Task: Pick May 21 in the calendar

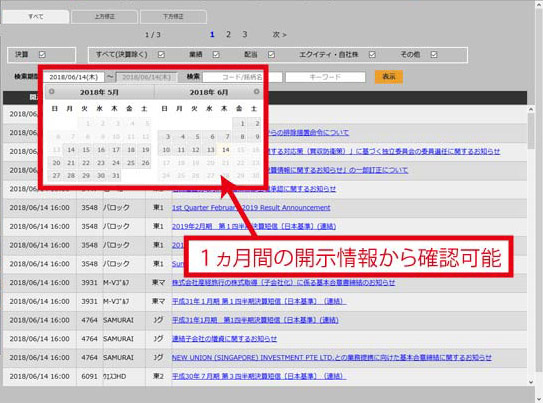Action: pos(71,163)
